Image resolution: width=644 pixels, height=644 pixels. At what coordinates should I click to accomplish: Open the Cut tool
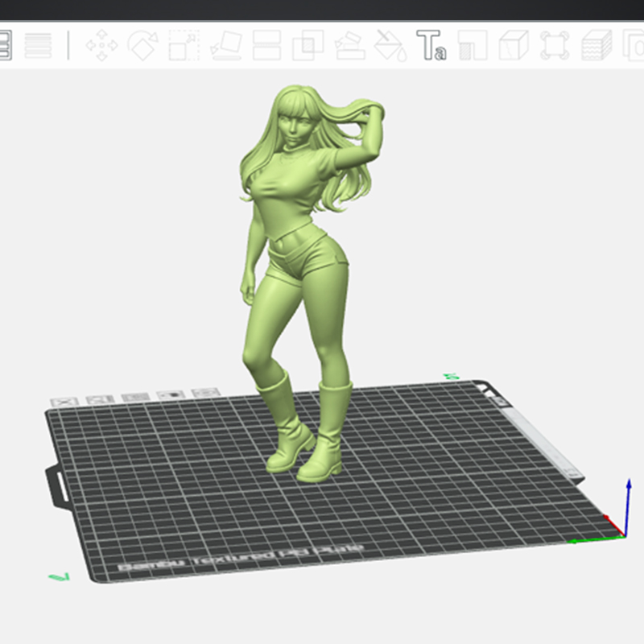click(x=266, y=45)
